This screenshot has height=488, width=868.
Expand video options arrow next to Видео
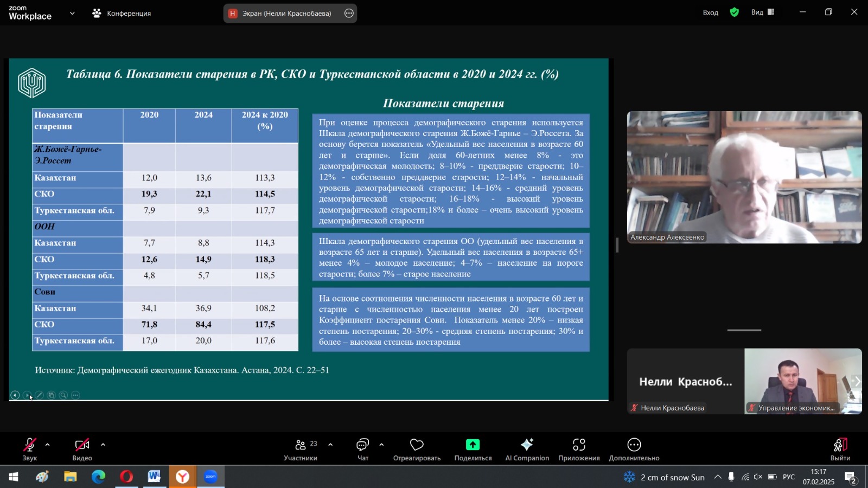tap(103, 445)
